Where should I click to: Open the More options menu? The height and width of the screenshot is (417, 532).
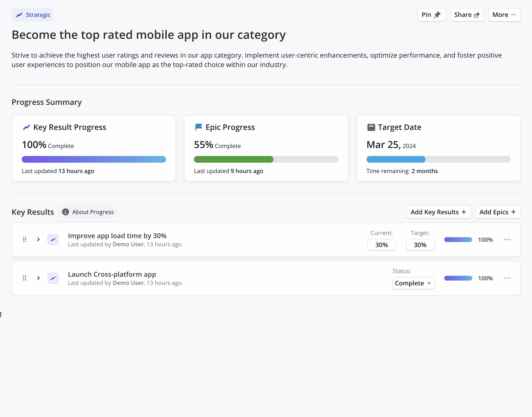click(504, 15)
